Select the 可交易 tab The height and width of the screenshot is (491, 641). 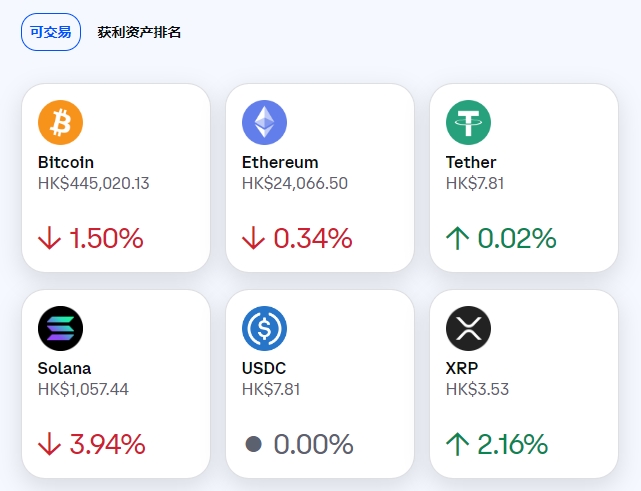tap(51, 32)
